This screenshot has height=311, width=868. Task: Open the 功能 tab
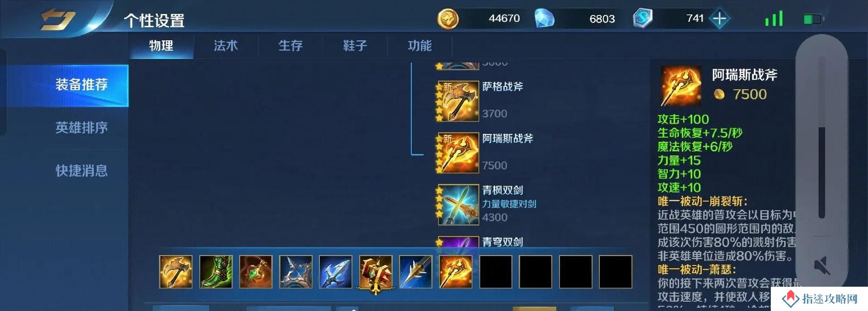[419, 46]
